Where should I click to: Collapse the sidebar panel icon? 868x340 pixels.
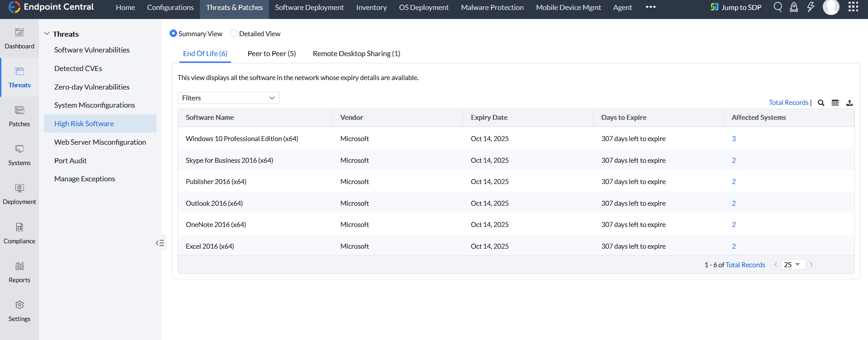point(160,243)
